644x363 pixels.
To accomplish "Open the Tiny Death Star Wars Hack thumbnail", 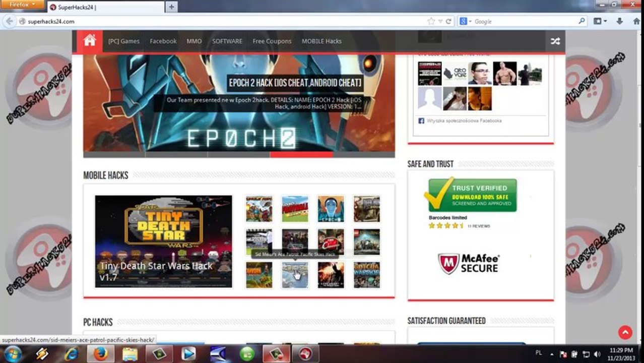I will pyautogui.click(x=163, y=241).
